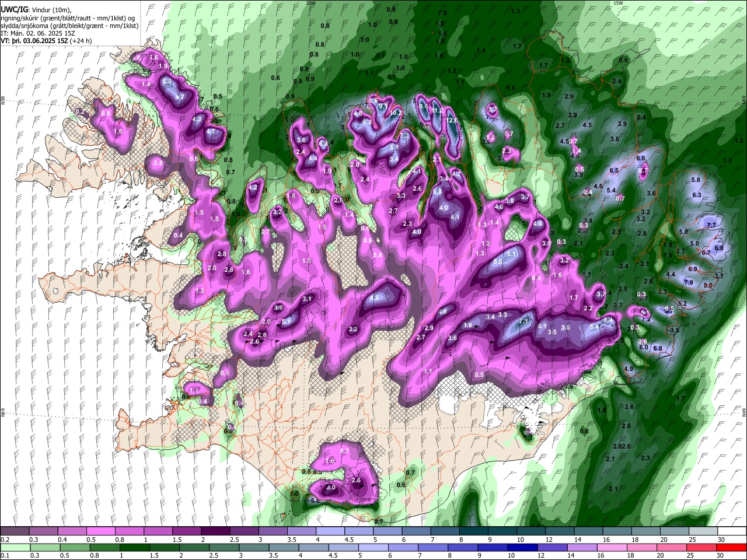Click the '5.2' value label on the map

682,304
